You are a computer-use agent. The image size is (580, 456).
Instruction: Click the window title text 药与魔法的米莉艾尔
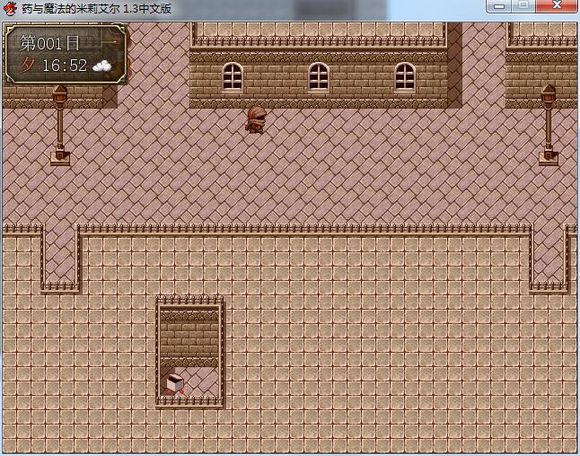click(x=70, y=9)
